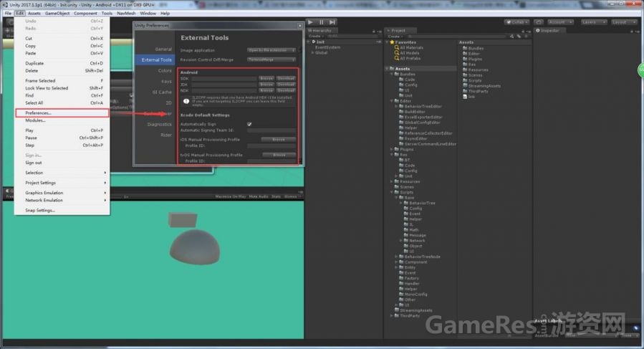Select EventSystem in Hierarchy

(x=327, y=47)
